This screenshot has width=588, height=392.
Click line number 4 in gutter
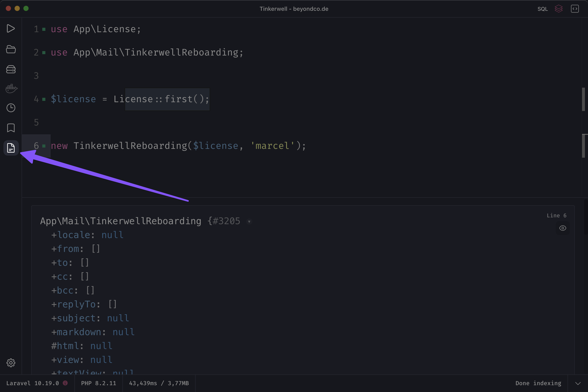(36, 99)
